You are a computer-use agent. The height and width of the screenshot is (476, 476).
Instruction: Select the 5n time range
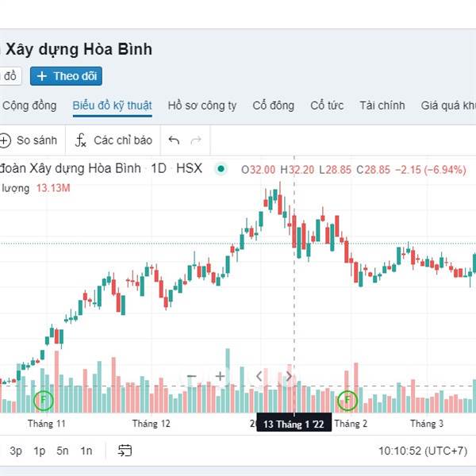(x=63, y=451)
